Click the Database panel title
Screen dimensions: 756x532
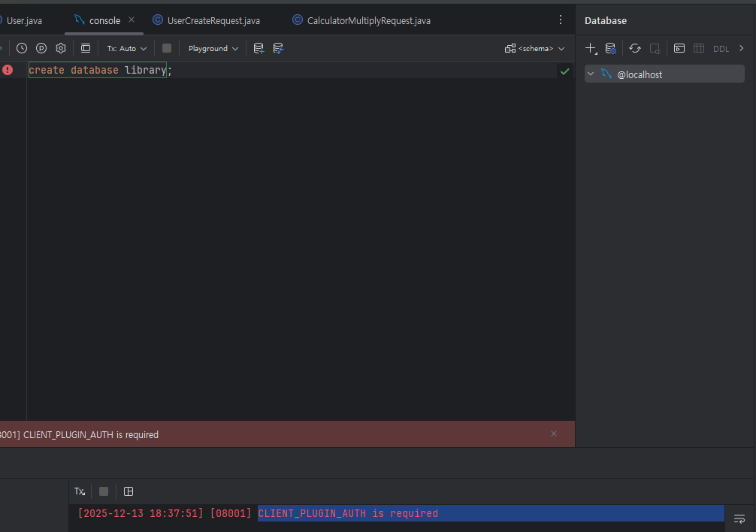point(606,21)
